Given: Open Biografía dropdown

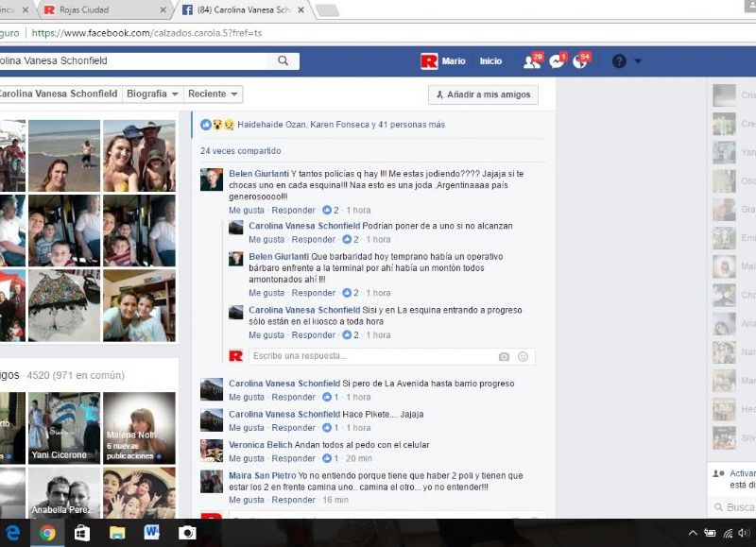Looking at the screenshot, I should point(152,94).
